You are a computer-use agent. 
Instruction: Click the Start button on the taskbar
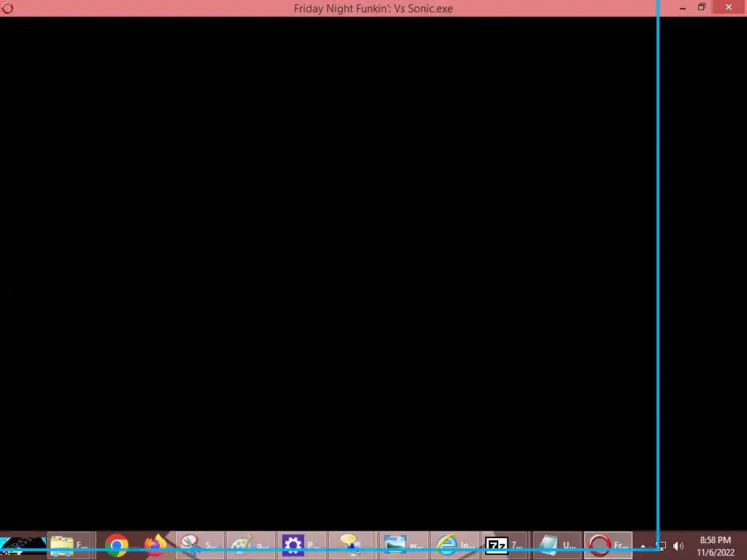point(23,545)
